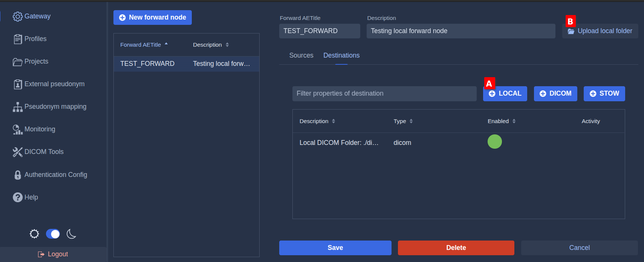Add a new STOW destination
Image resolution: width=644 pixels, height=262 pixels.
coord(604,94)
